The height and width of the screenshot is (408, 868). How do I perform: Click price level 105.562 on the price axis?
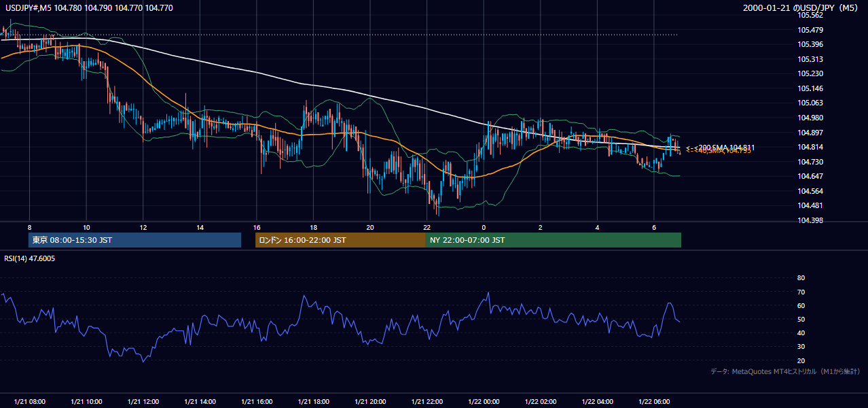coord(810,15)
